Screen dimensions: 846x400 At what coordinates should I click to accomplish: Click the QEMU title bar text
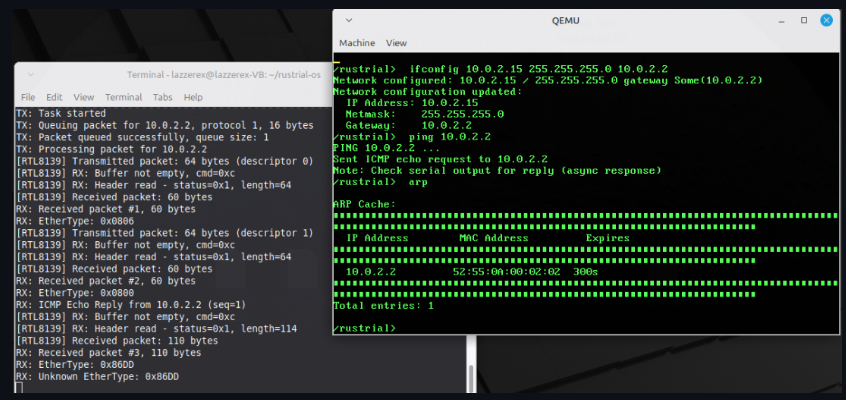tap(565, 21)
